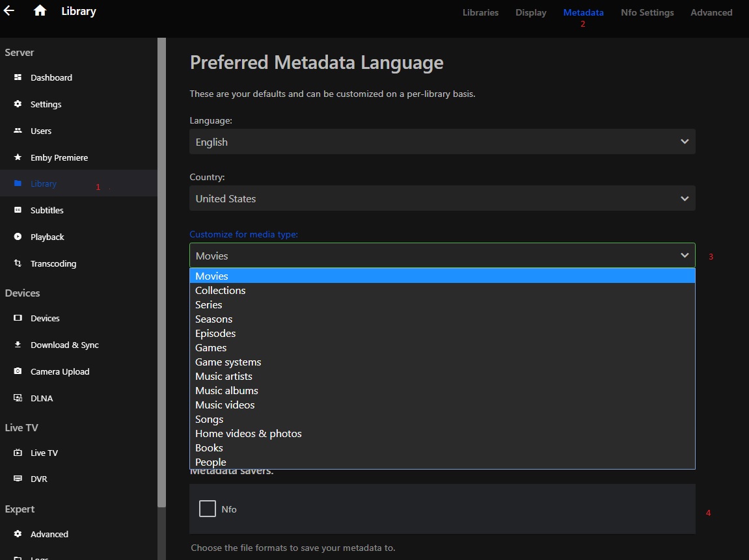Screen dimensions: 749x560
Task: Open Dashboard icon in sidebar
Action: click(18, 77)
